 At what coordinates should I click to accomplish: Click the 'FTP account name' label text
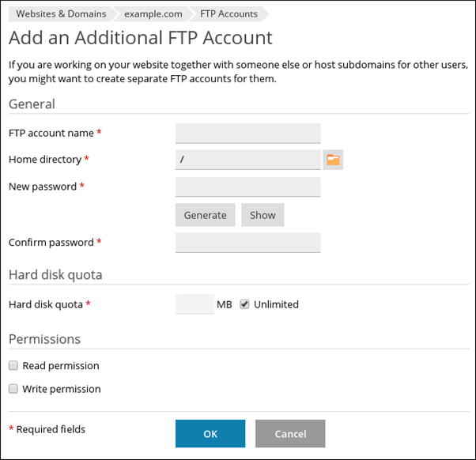(x=51, y=133)
